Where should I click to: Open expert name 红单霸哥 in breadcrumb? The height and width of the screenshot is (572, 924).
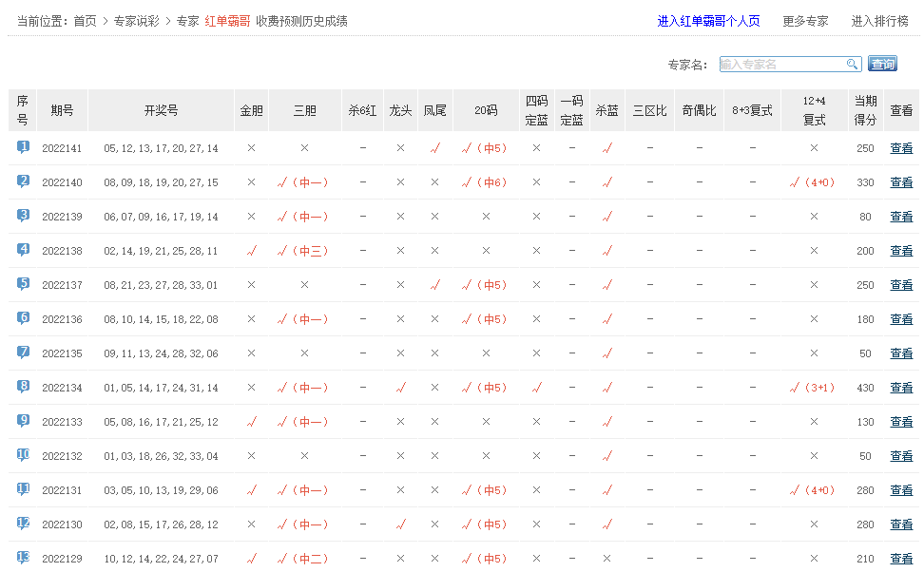(227, 21)
